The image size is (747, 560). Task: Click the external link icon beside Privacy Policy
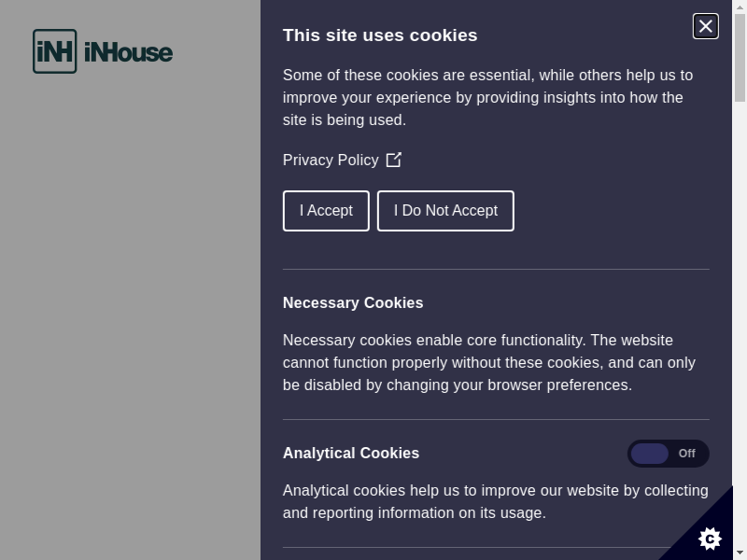tap(394, 160)
